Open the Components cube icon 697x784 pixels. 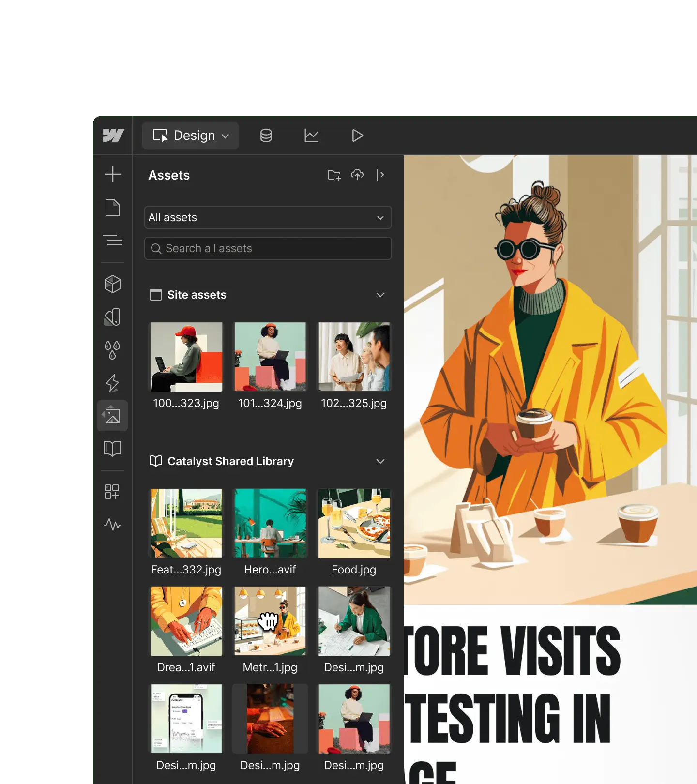(113, 284)
